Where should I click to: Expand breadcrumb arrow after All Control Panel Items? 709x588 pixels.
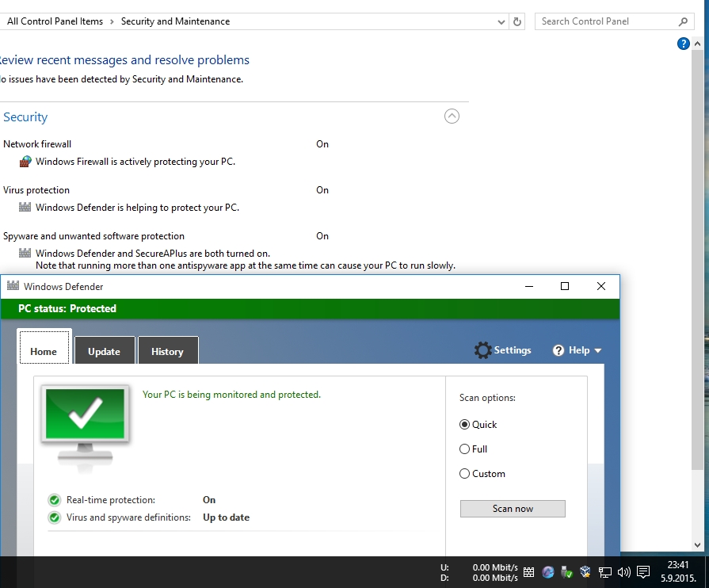(x=112, y=21)
